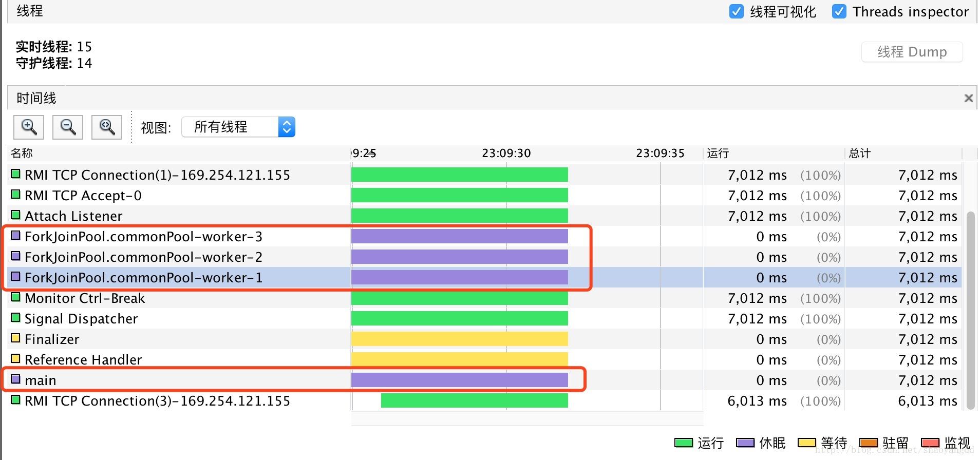Click the purple 休眠 legend swatch
980x460 pixels.
click(745, 443)
